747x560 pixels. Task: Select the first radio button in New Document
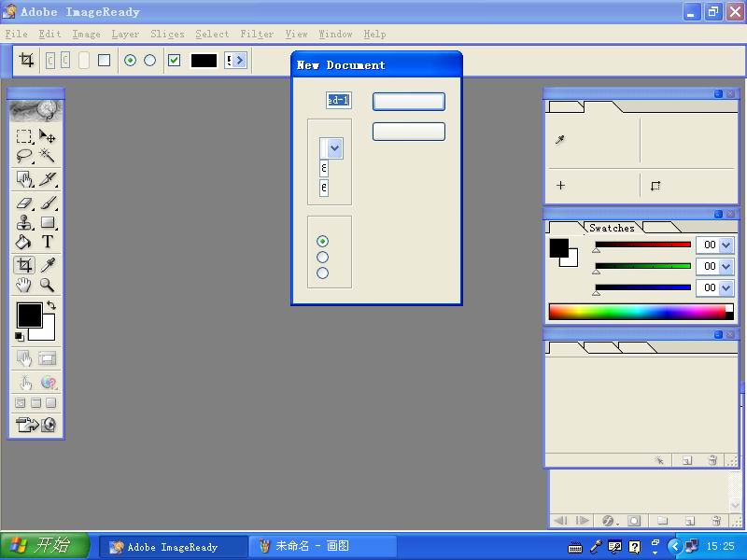coord(322,241)
